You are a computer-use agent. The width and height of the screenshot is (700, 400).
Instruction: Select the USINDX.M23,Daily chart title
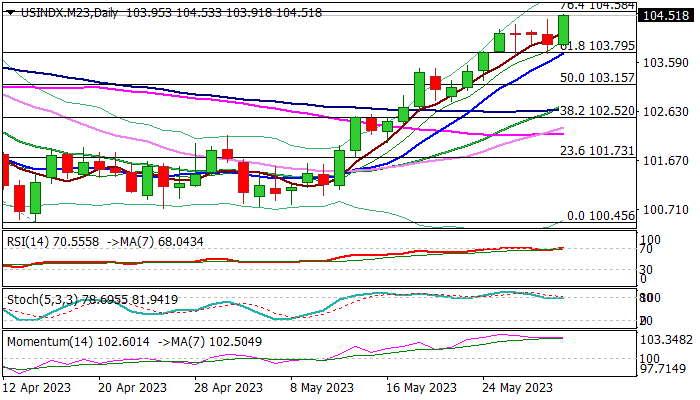pos(69,13)
